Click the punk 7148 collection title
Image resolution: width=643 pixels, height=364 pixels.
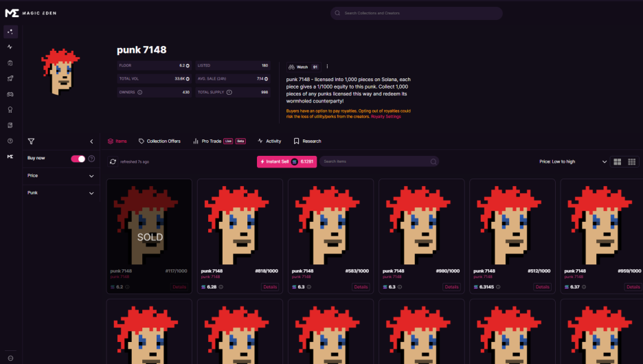(142, 50)
